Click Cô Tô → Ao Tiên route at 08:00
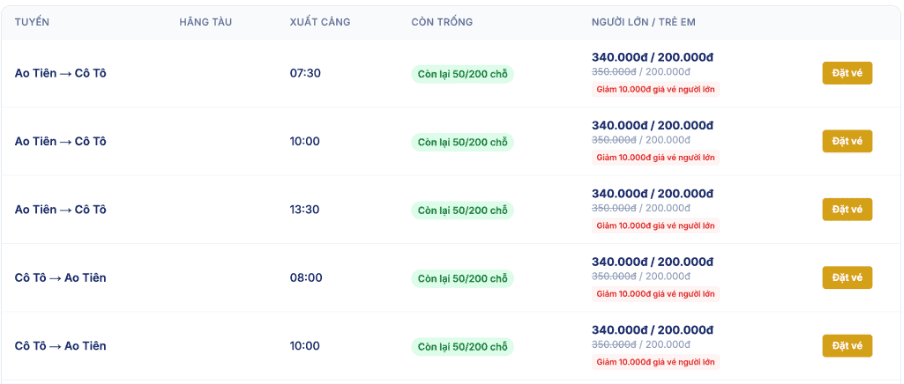The height and width of the screenshot is (384, 904). (61, 278)
